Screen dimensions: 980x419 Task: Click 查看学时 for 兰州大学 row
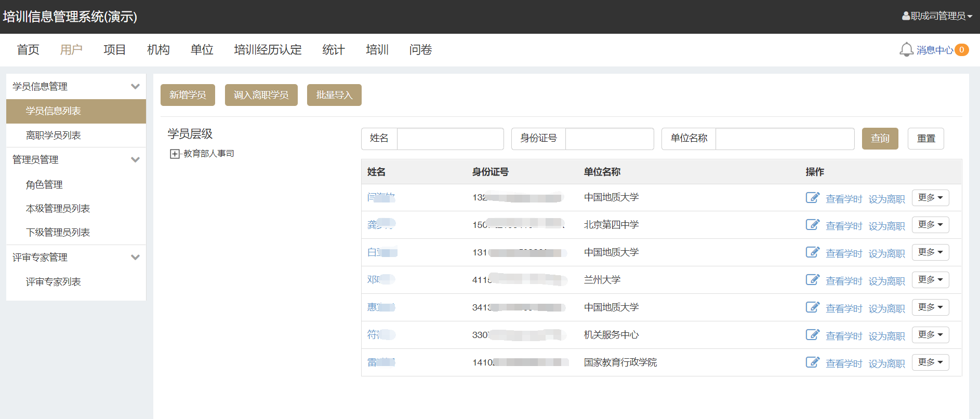point(844,281)
